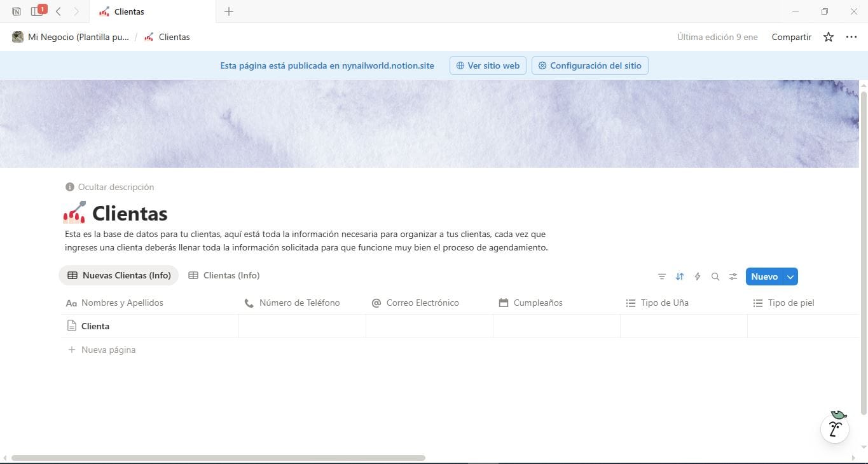The image size is (868, 464).
Task: Click Nombres y Apellidos column header
Action: [x=150, y=303]
